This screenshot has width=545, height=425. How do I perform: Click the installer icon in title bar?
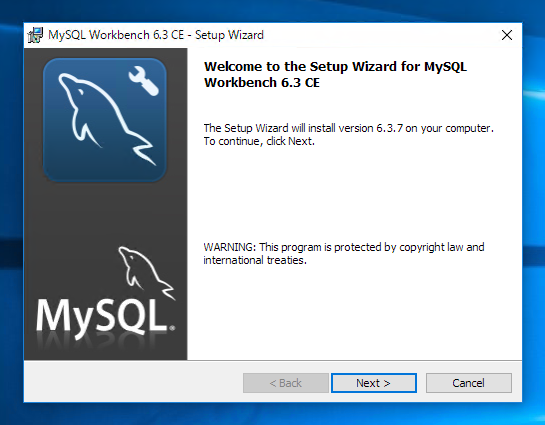pos(35,35)
